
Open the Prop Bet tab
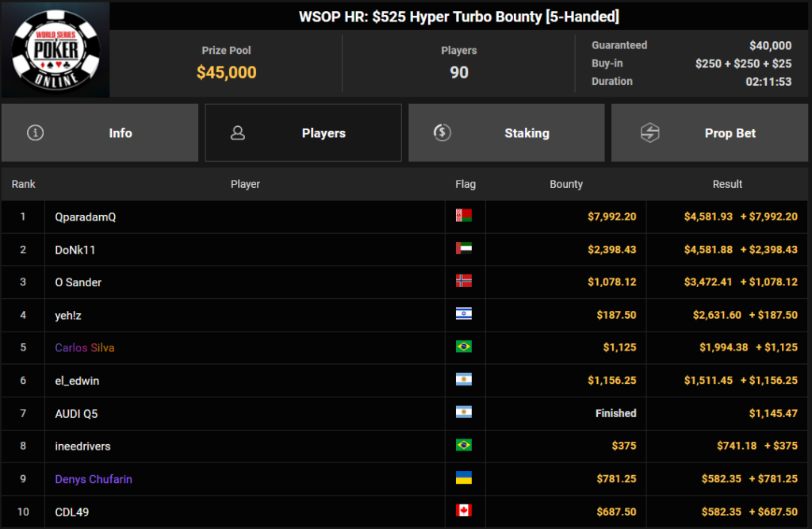[710, 132]
